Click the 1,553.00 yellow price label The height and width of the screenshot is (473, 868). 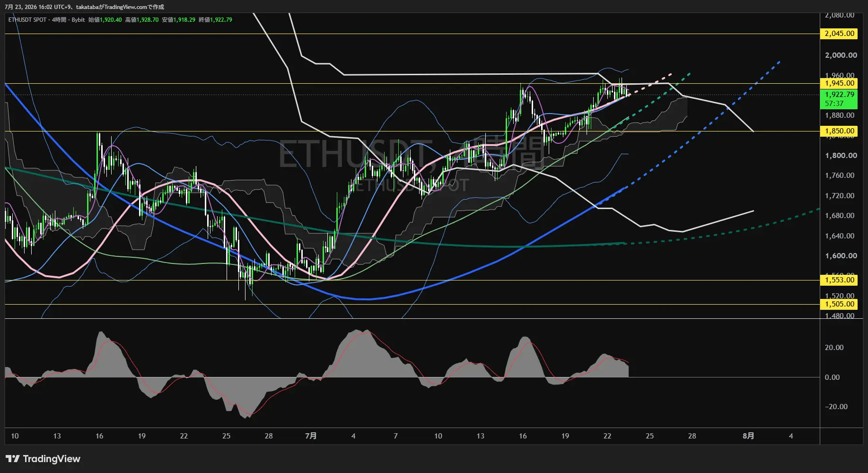pyautogui.click(x=839, y=280)
